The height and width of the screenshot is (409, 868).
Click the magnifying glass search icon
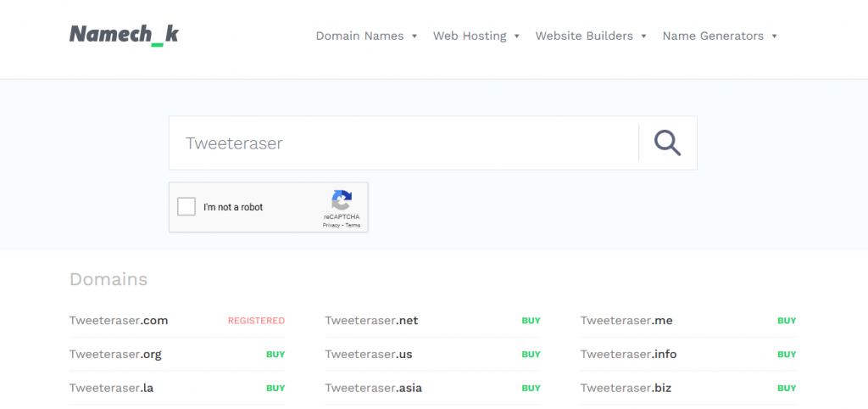(x=667, y=143)
